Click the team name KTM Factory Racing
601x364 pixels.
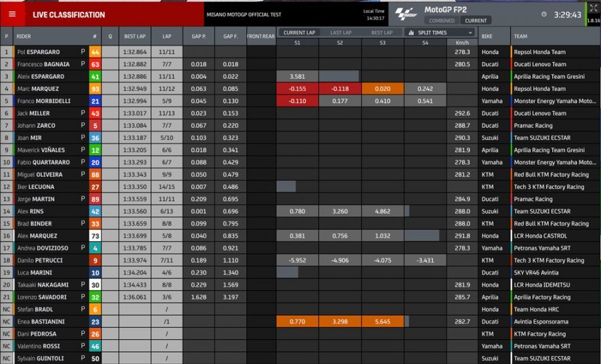click(x=540, y=334)
